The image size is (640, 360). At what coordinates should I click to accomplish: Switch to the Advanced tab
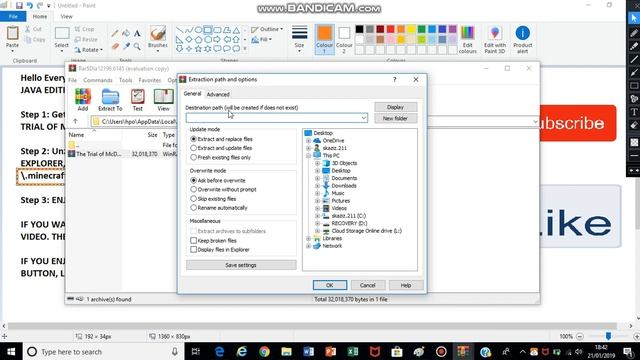[x=218, y=94]
